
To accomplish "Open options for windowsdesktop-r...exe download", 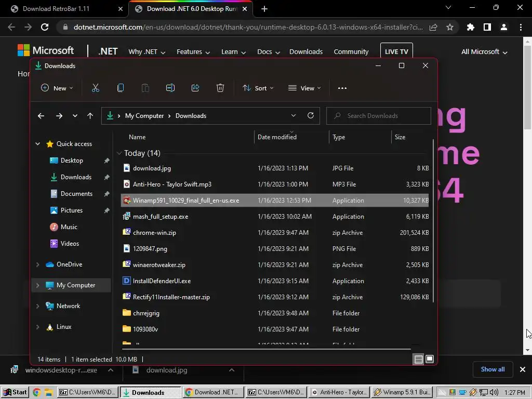I will pyautogui.click(x=111, y=370).
